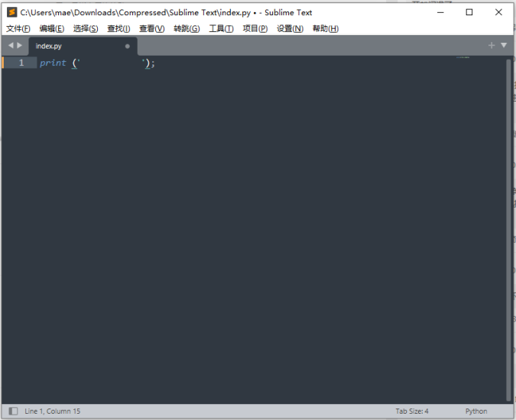The width and height of the screenshot is (516, 420).
Task: Click the minimap preview at top right
Action: pos(462,57)
